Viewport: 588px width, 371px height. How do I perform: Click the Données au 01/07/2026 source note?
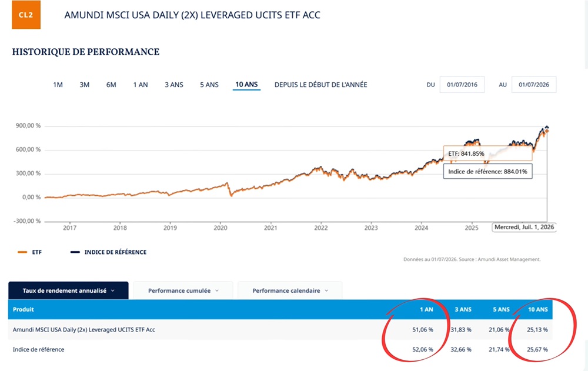pos(472,259)
